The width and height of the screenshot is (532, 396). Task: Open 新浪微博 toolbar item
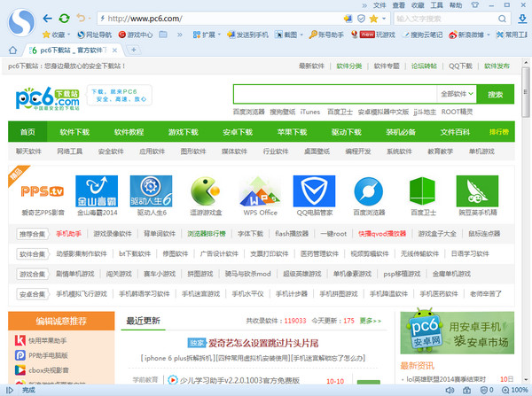466,35
